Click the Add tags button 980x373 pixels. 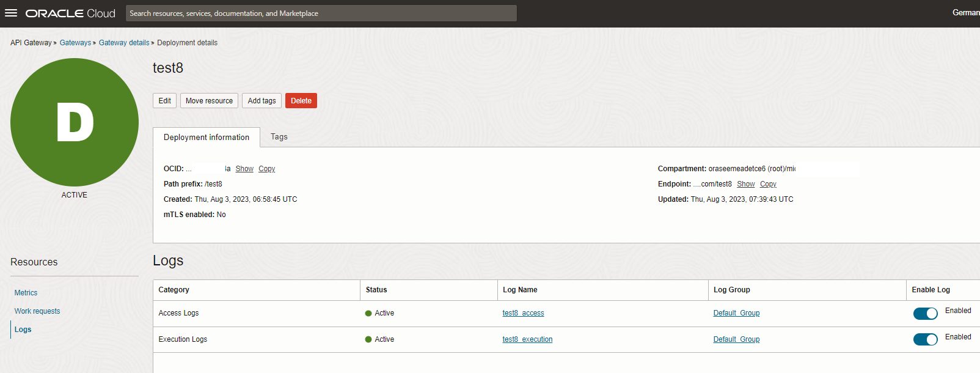click(x=261, y=101)
